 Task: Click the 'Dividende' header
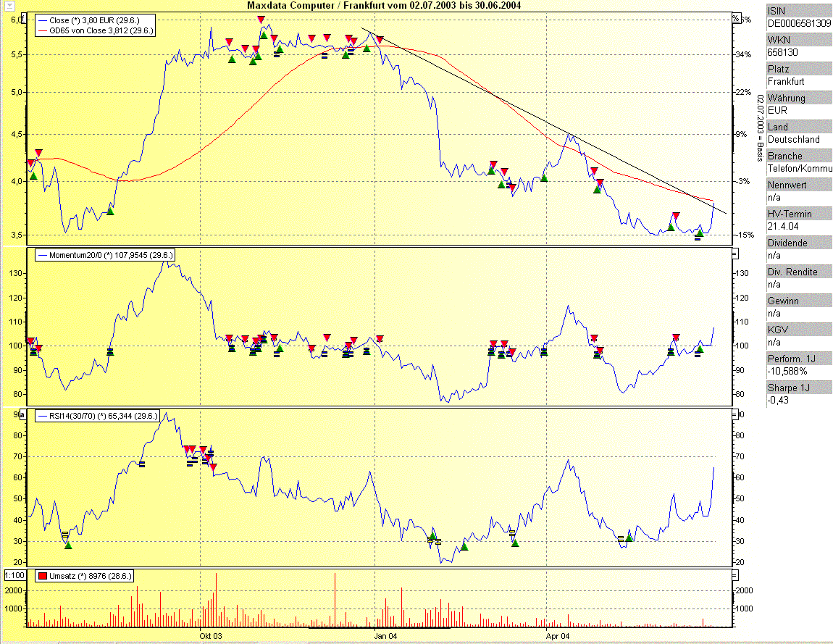pyautogui.click(x=799, y=243)
